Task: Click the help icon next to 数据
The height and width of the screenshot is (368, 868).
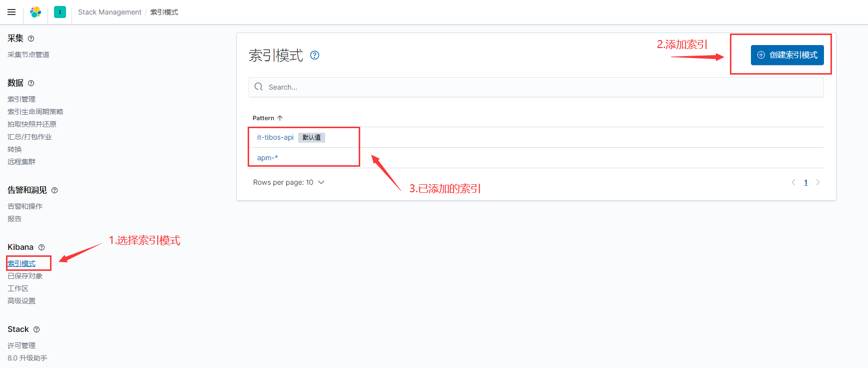Action: (31, 83)
